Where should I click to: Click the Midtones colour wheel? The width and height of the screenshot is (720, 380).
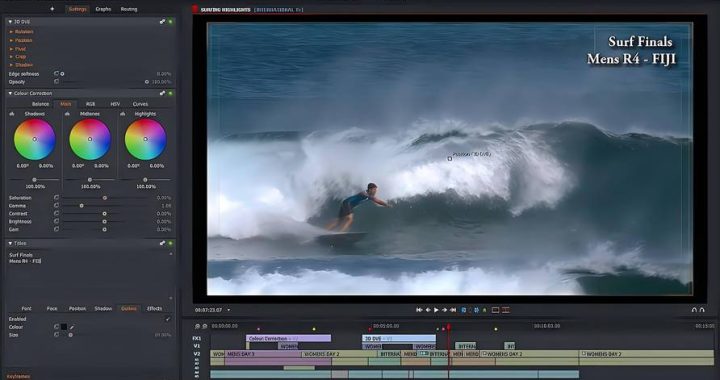pos(90,139)
